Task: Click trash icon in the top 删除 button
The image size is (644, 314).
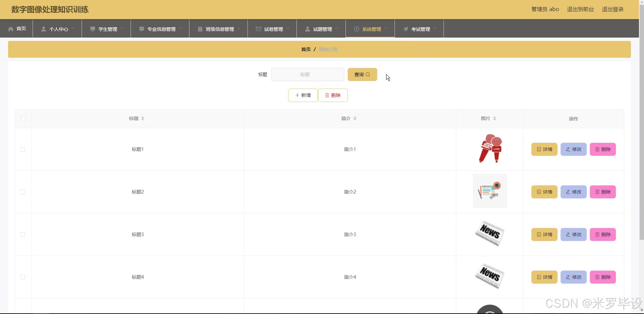Action: click(x=327, y=95)
